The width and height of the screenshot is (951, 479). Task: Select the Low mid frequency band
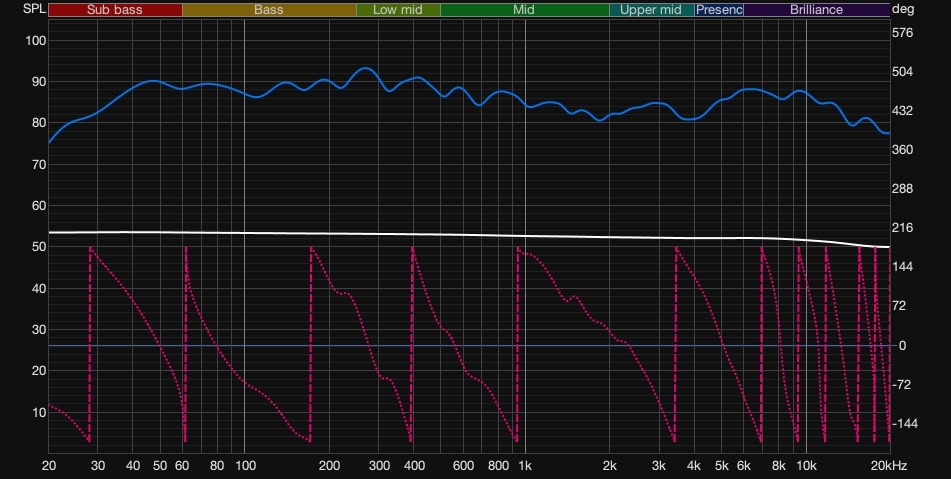click(x=398, y=10)
